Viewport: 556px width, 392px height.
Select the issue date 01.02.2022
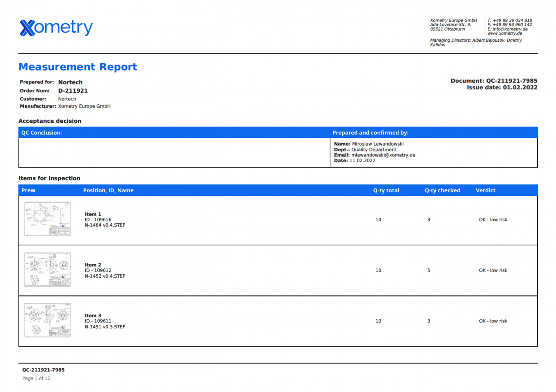pos(520,87)
